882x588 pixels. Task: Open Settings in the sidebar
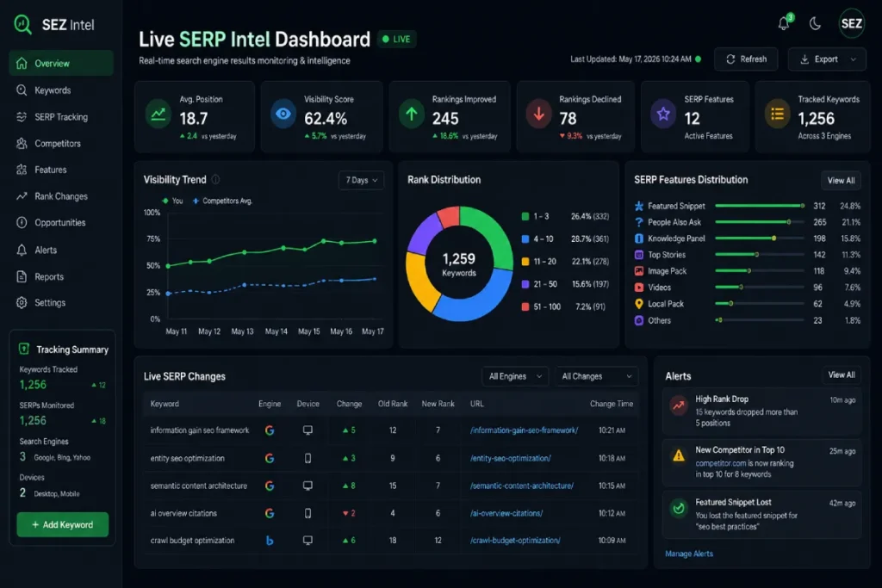point(61,302)
